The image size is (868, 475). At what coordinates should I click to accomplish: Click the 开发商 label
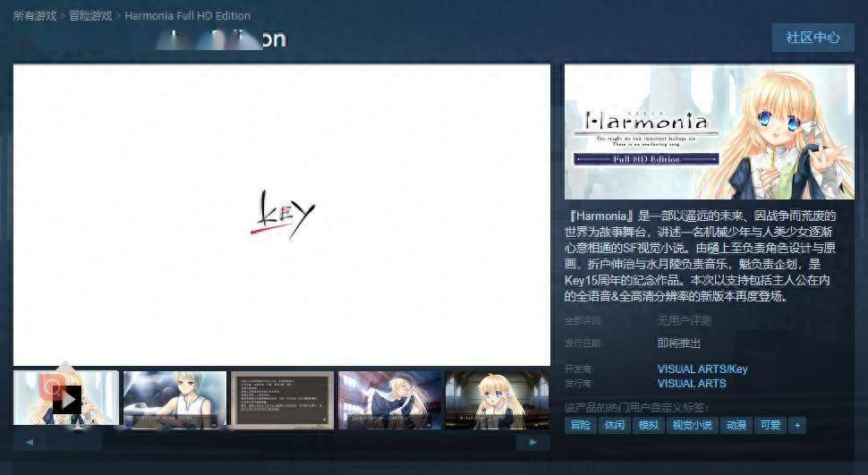point(578,369)
